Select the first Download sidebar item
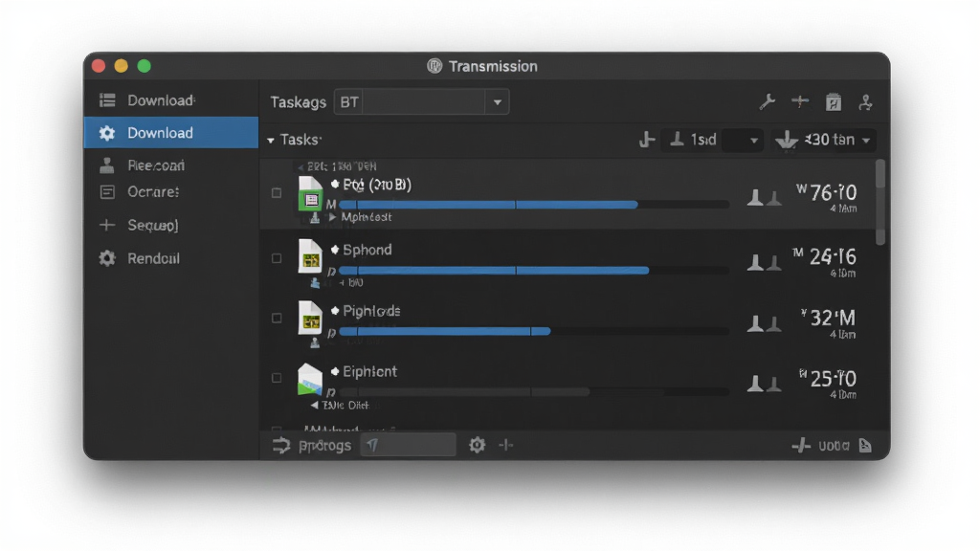 171,100
